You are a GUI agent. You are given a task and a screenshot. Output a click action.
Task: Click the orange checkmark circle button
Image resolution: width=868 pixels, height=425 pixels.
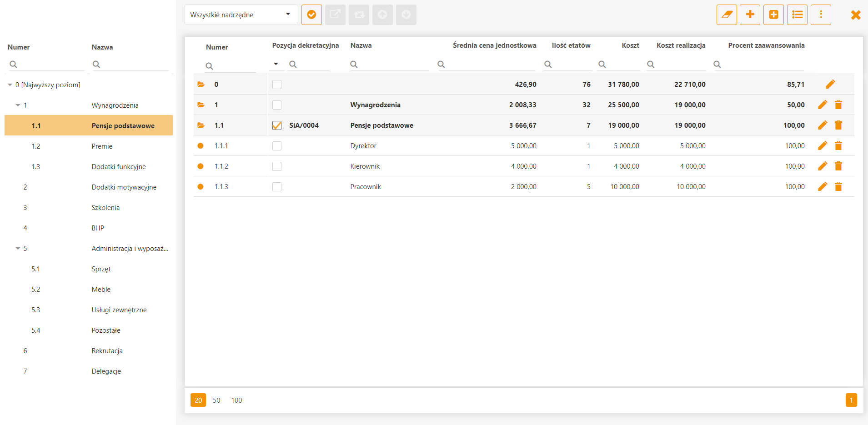(311, 15)
